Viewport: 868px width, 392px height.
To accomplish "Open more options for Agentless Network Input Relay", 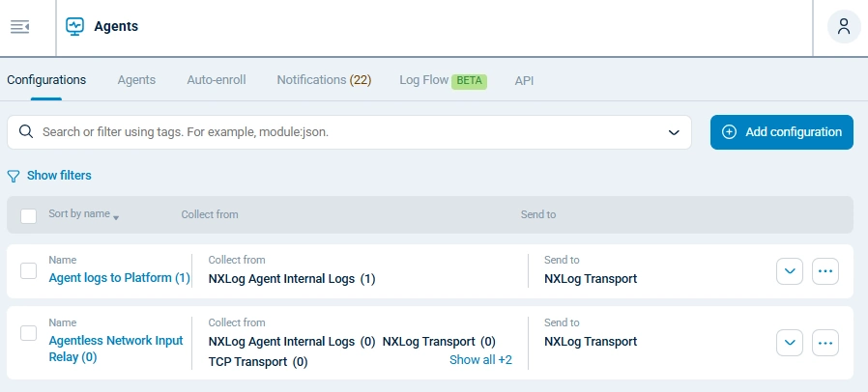I will tap(825, 343).
